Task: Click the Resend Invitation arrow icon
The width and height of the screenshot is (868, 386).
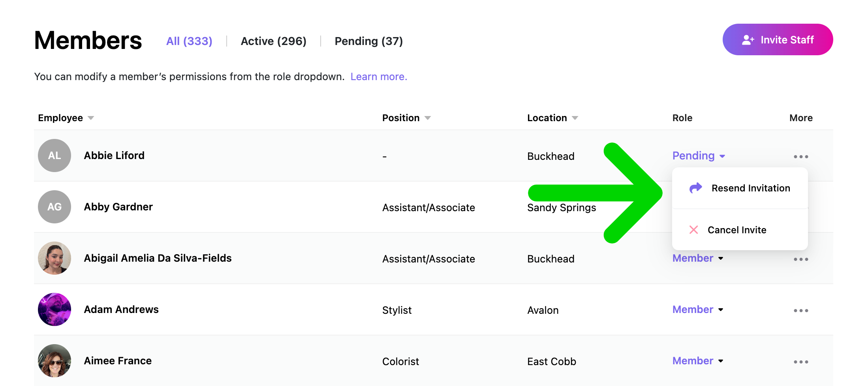Action: click(696, 188)
